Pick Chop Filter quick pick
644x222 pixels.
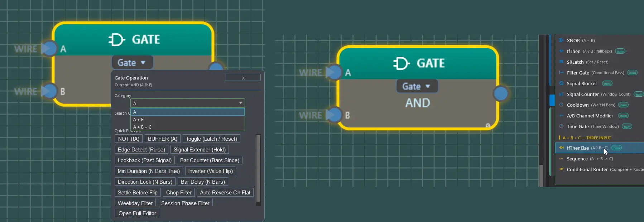(179, 193)
